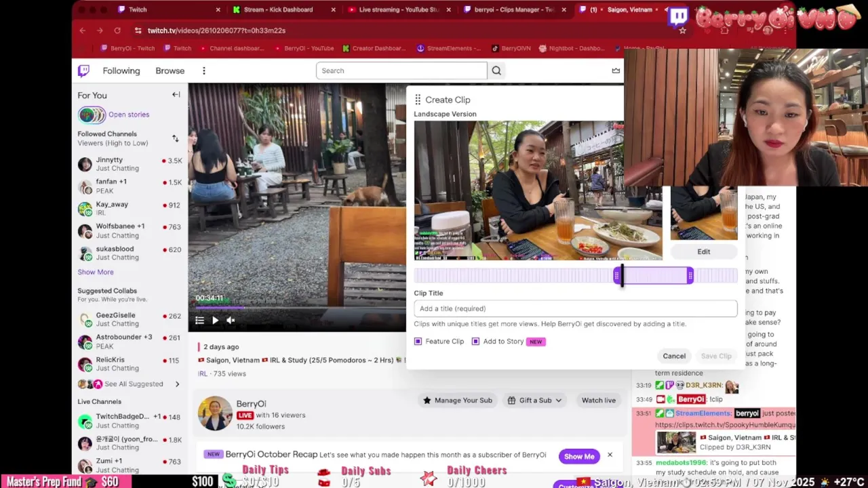Viewport: 868px width, 488px height.
Task: Cancel the clip creation
Action: pyautogui.click(x=674, y=356)
